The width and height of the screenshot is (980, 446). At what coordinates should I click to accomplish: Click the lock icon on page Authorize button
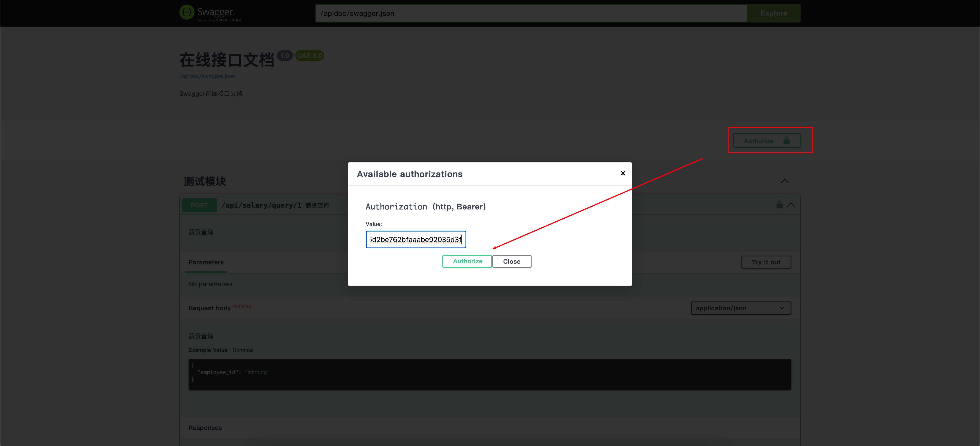tap(786, 141)
